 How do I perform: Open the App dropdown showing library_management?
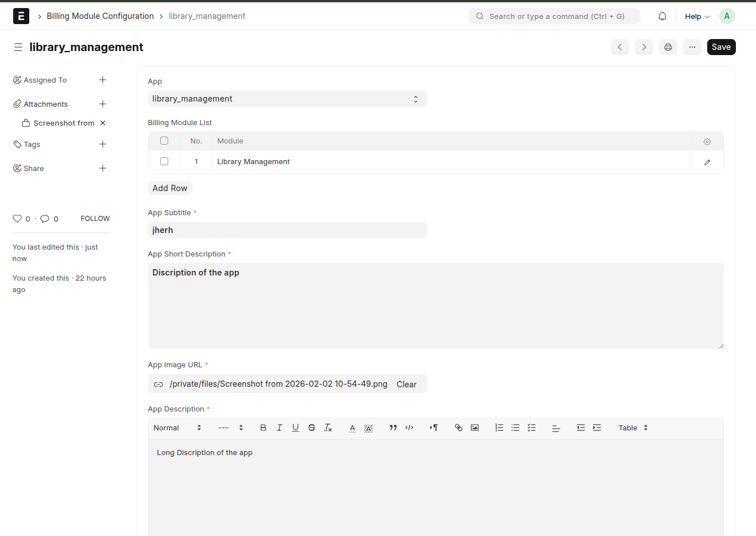(x=287, y=99)
